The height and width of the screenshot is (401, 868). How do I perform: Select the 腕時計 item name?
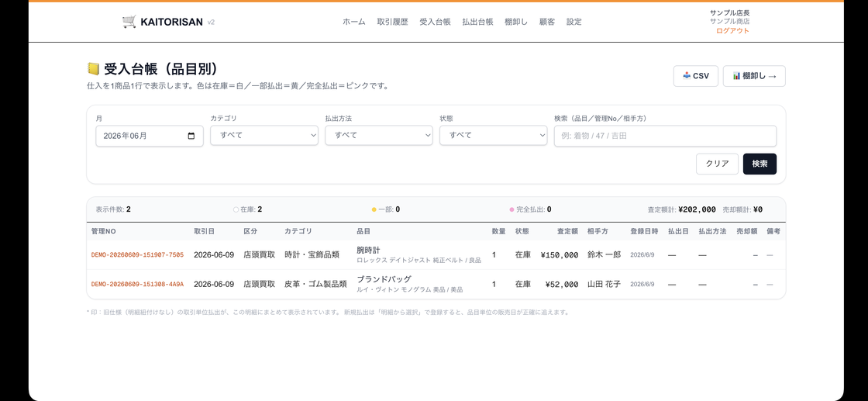pos(368,250)
